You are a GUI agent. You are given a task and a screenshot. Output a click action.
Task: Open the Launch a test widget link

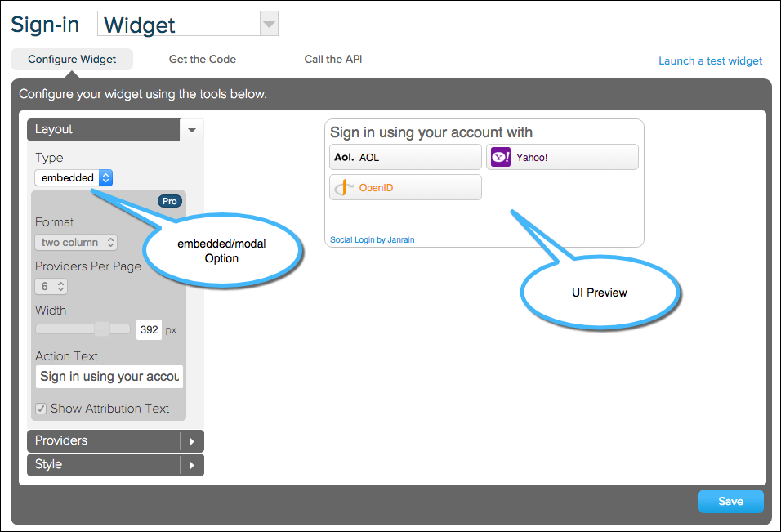point(710,60)
